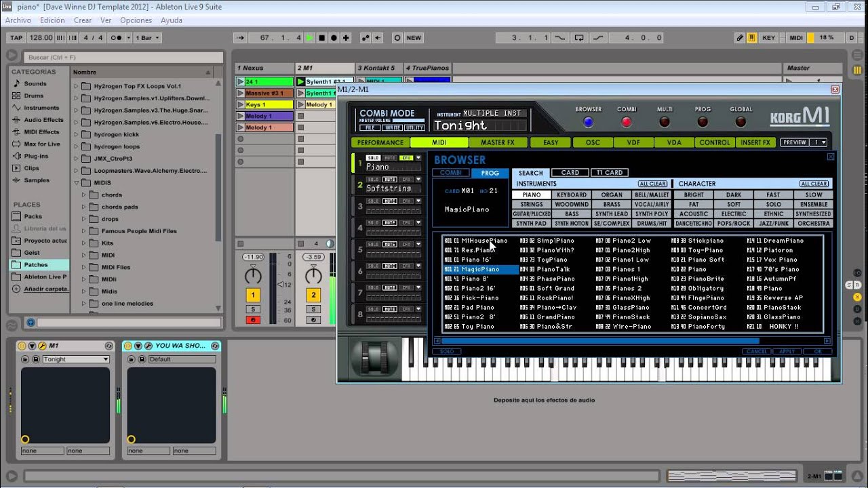Click the Korg M1 BROWSER blue button

point(588,123)
